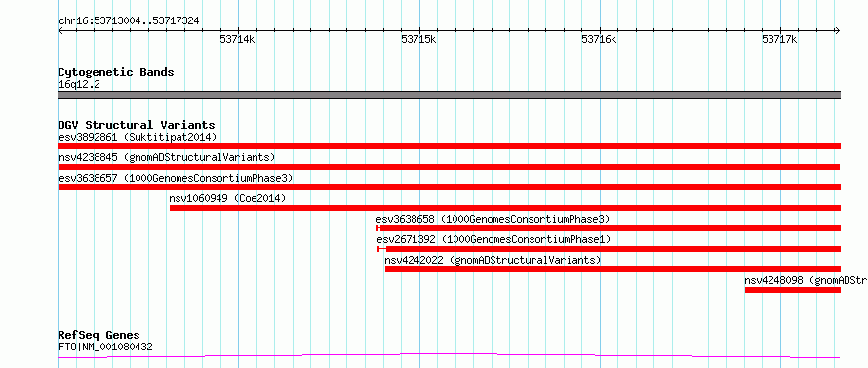Select the nsv1060949 red variant bar
The image size is (868, 368).
point(505,208)
